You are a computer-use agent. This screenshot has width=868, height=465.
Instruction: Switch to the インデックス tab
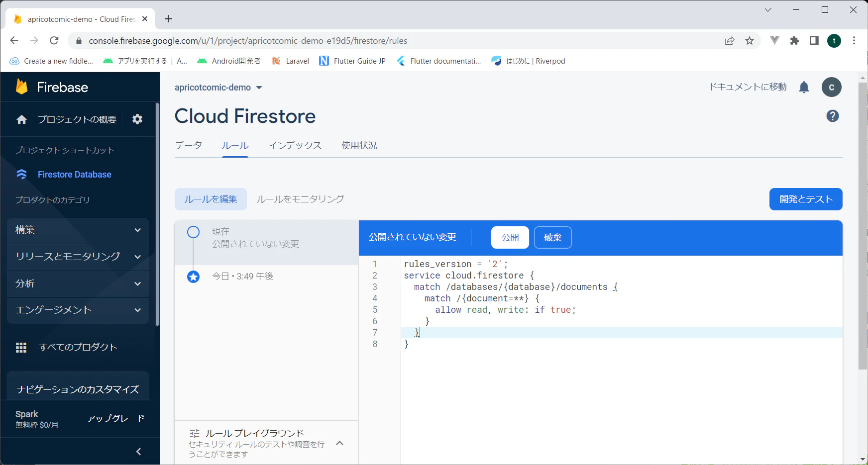[x=295, y=145]
